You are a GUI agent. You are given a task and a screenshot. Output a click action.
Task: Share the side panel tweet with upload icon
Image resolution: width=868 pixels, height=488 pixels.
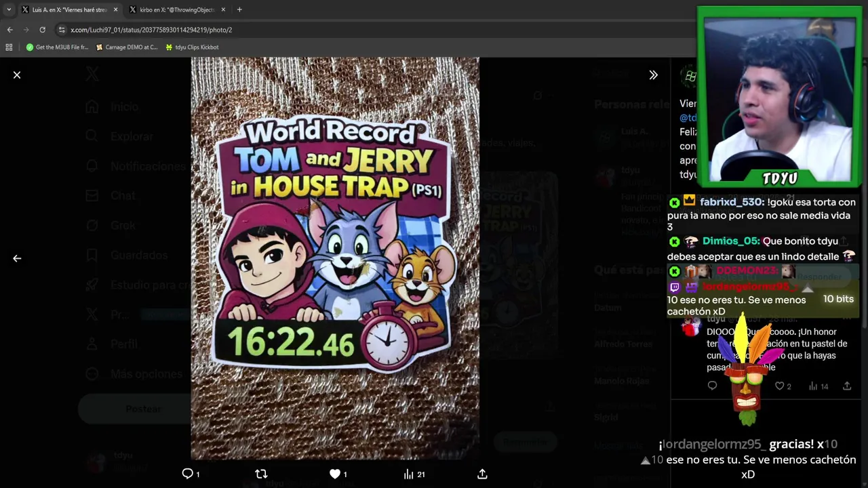click(847, 386)
